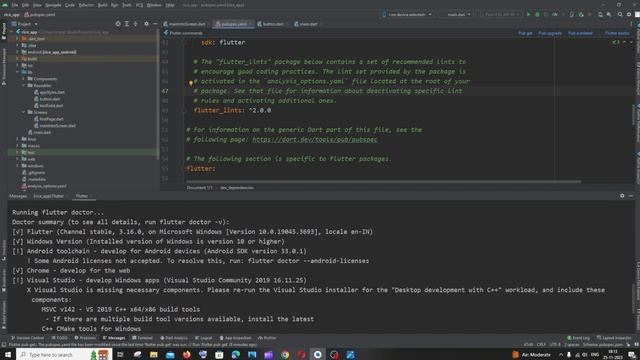Select analysis_options.yaml in project tree

(47, 186)
